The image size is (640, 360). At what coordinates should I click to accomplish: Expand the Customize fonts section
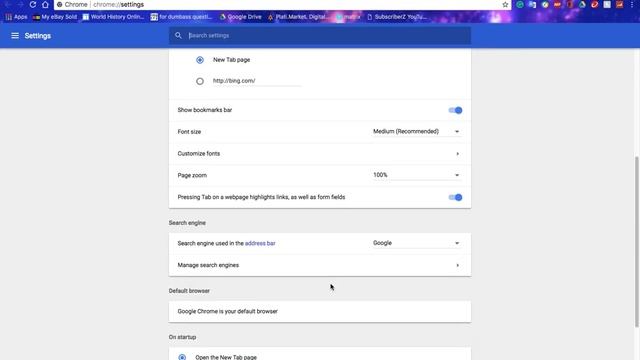[320, 154]
